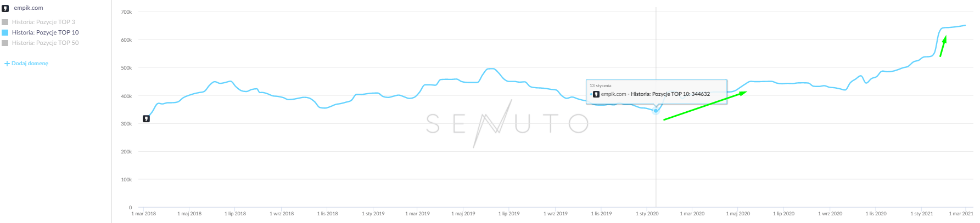The width and height of the screenshot is (980, 223).
Task: Click the plus icon beside Dodaj domenę
Action: [x=7, y=64]
